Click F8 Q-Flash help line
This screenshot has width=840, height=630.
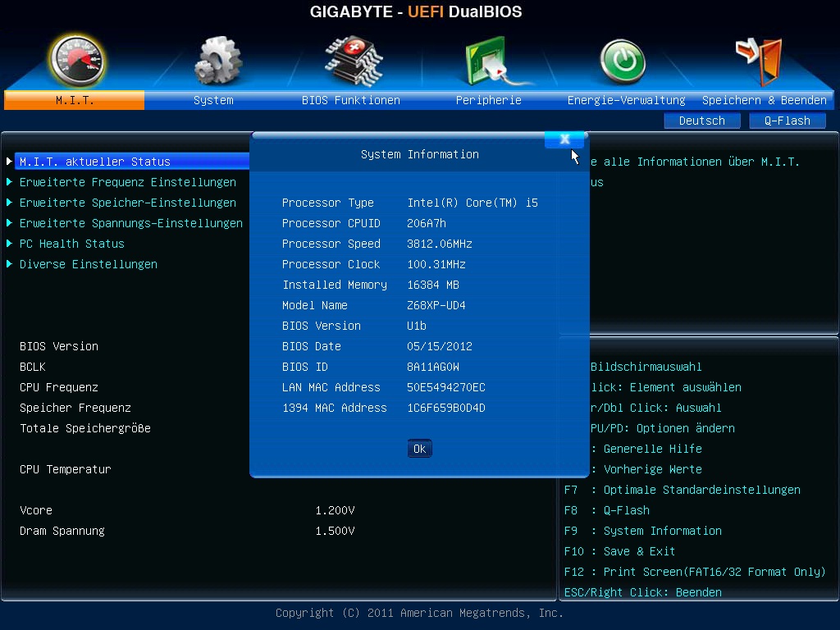pyautogui.click(x=606, y=510)
